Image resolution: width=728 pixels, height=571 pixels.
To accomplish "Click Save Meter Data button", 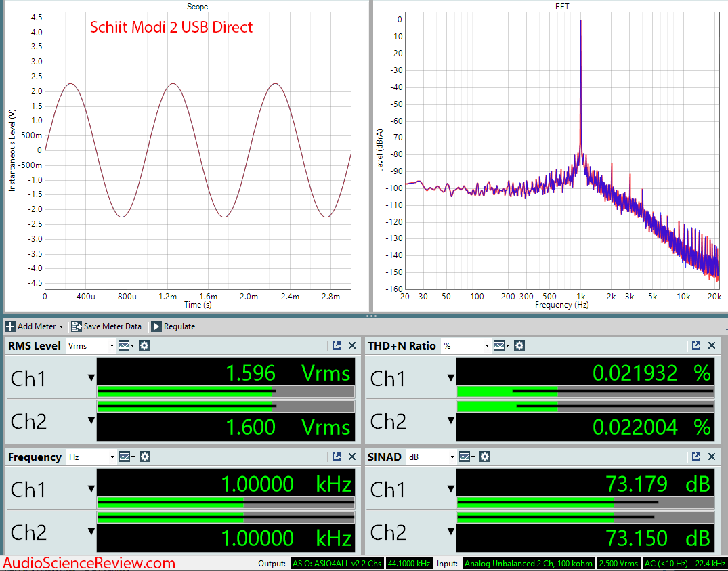I will [106, 326].
